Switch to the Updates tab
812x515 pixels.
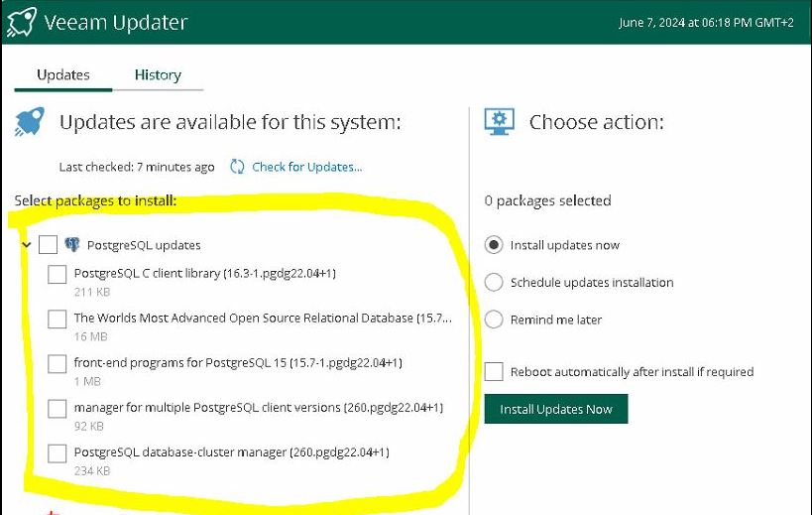pyautogui.click(x=63, y=75)
